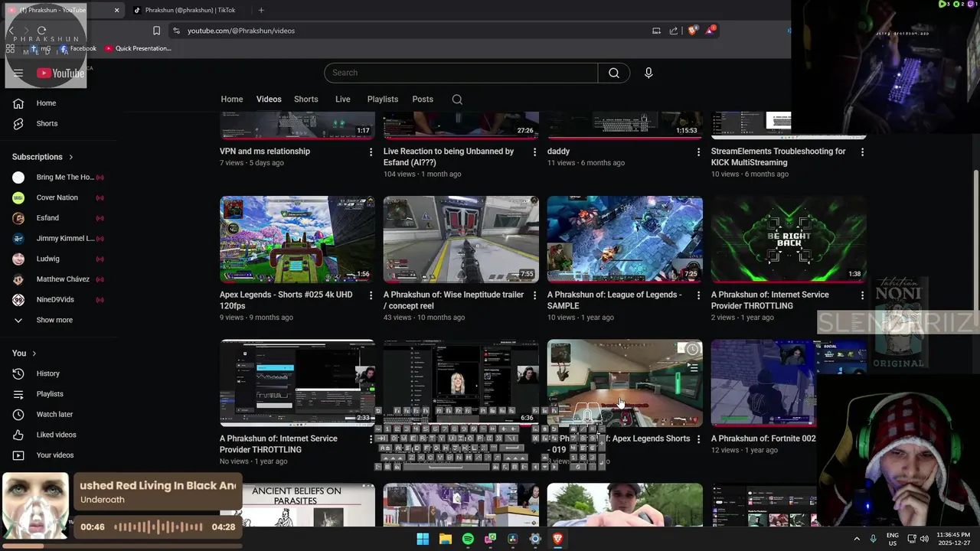This screenshot has width=980, height=551.
Task: Open the Brave Rewards triangle icon
Action: pos(710,31)
